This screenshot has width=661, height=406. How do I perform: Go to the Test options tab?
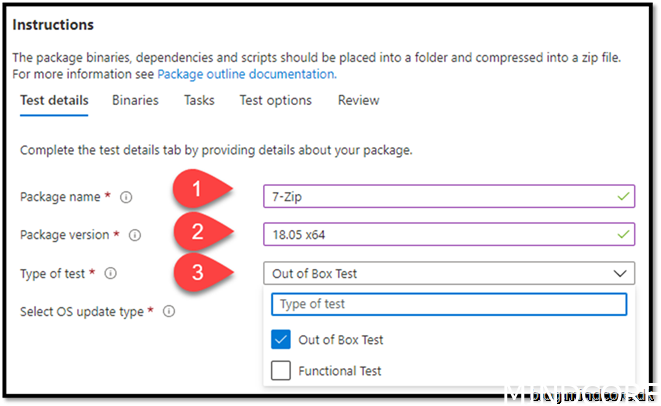point(275,100)
